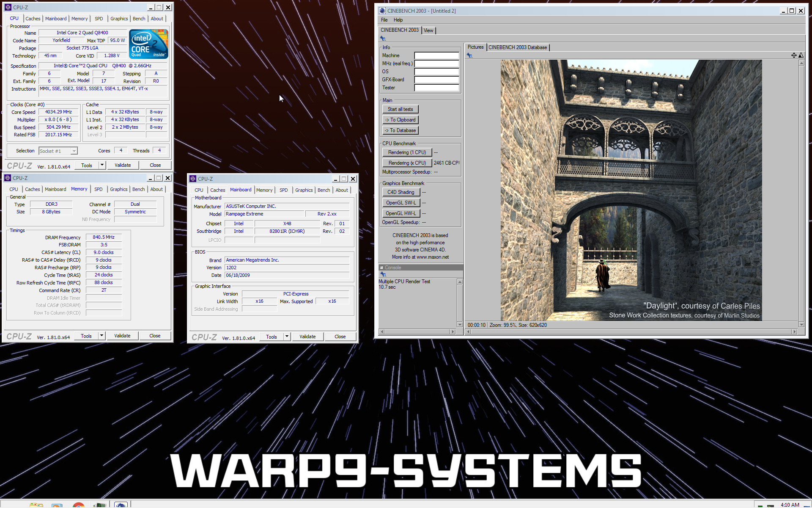Click the DRAM Frequency value 840.5 MHz
Viewport: 812px width, 508px height.
104,237
